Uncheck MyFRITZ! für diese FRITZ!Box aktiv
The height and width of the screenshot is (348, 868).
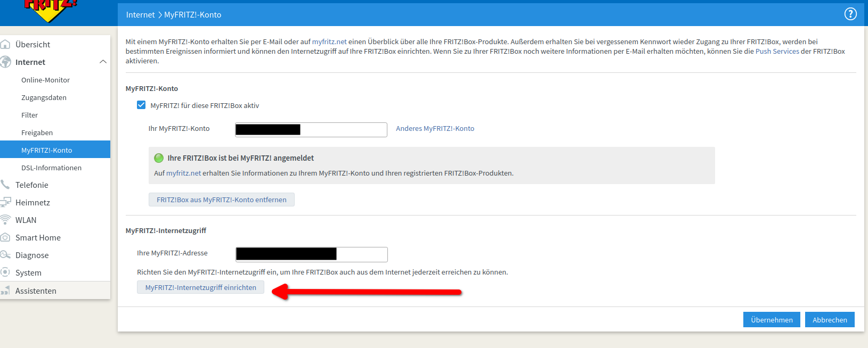[x=141, y=105]
